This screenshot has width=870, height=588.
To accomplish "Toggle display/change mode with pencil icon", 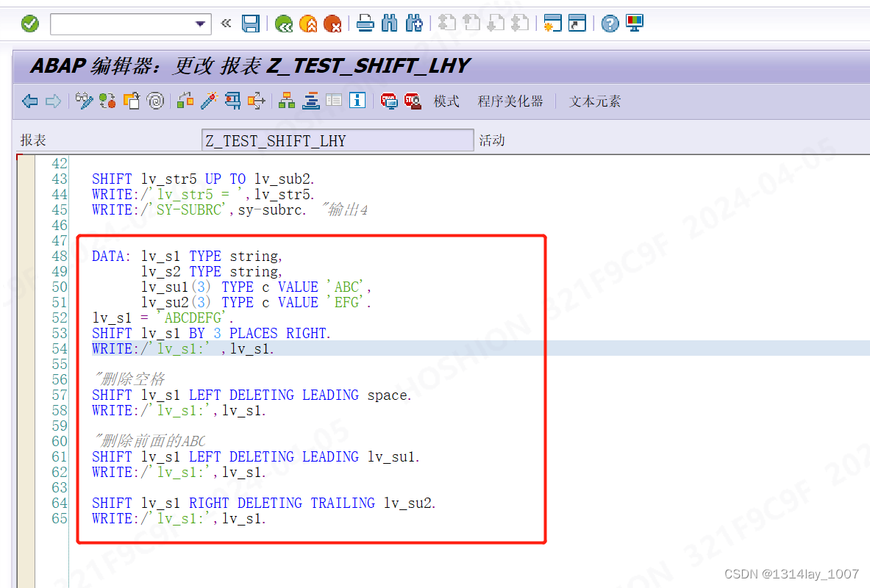I will tap(85, 101).
